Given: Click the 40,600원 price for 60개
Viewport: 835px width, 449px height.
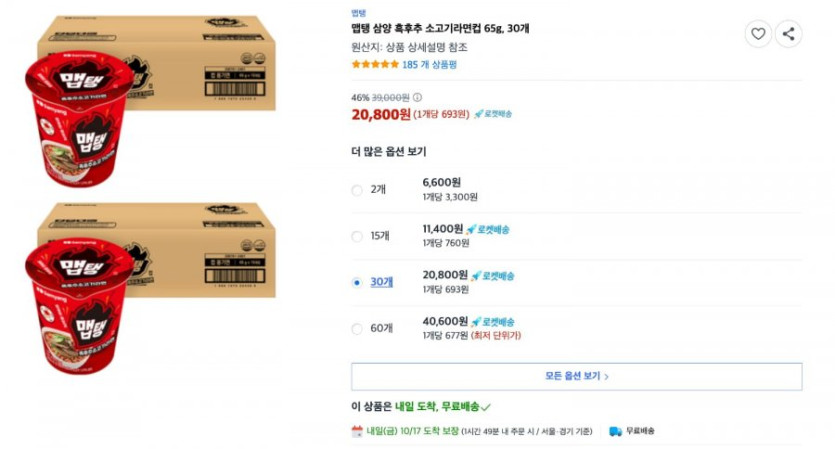Looking at the screenshot, I should (445, 321).
